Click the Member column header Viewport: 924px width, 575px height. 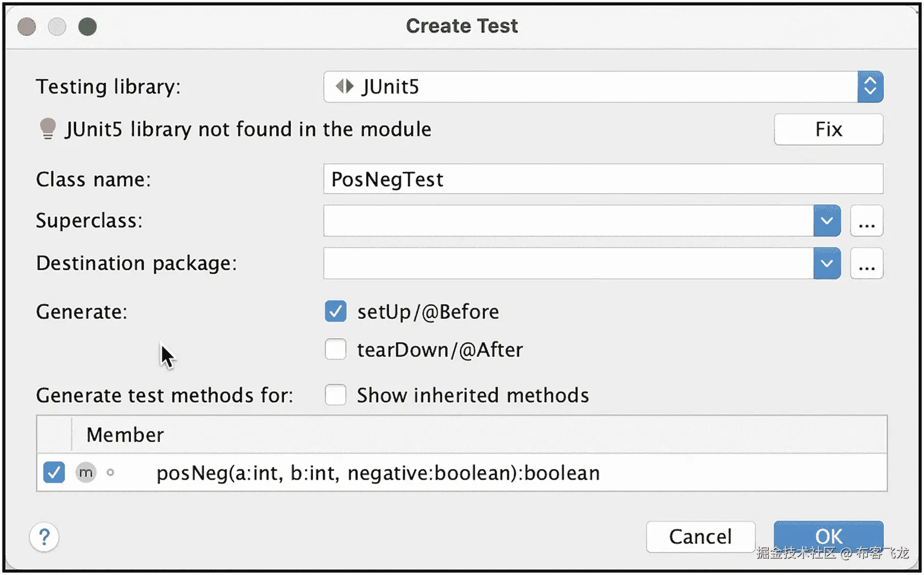click(125, 435)
